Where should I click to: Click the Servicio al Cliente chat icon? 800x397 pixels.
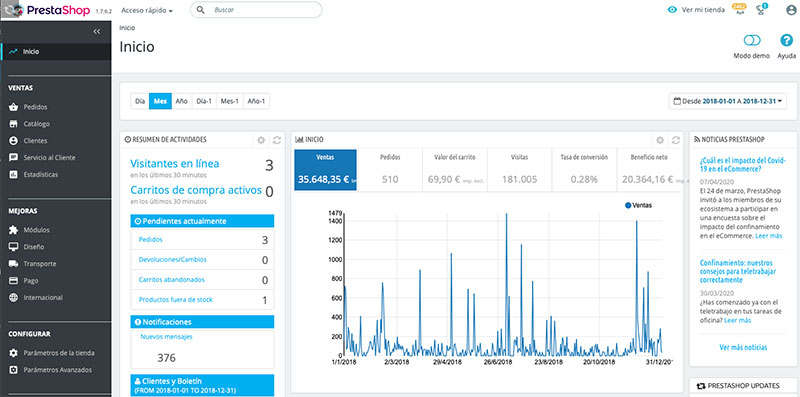pos(13,158)
